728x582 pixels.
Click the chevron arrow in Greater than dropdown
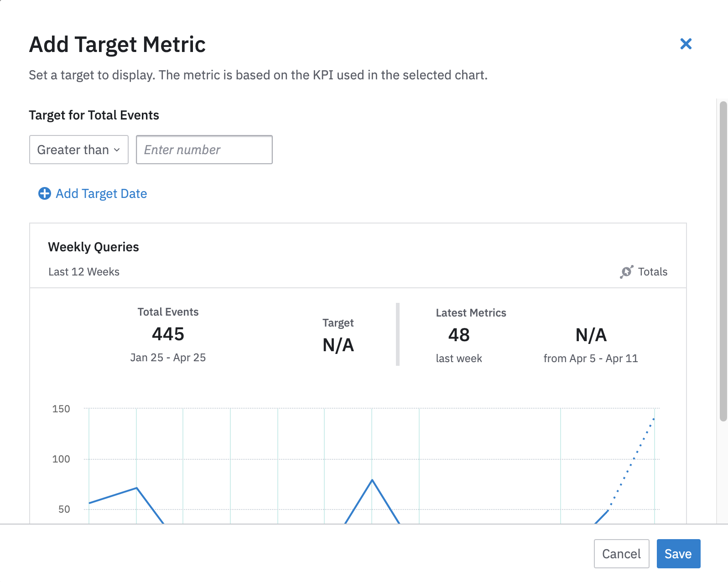click(x=117, y=150)
